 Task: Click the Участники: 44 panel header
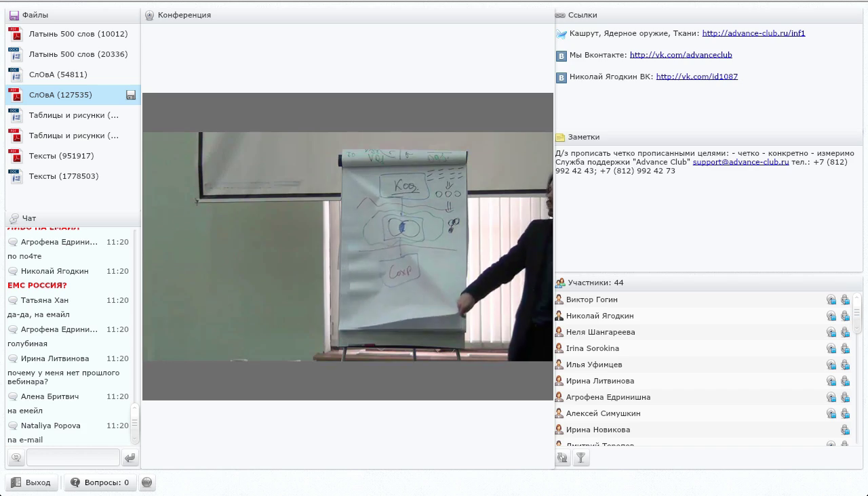tap(709, 283)
